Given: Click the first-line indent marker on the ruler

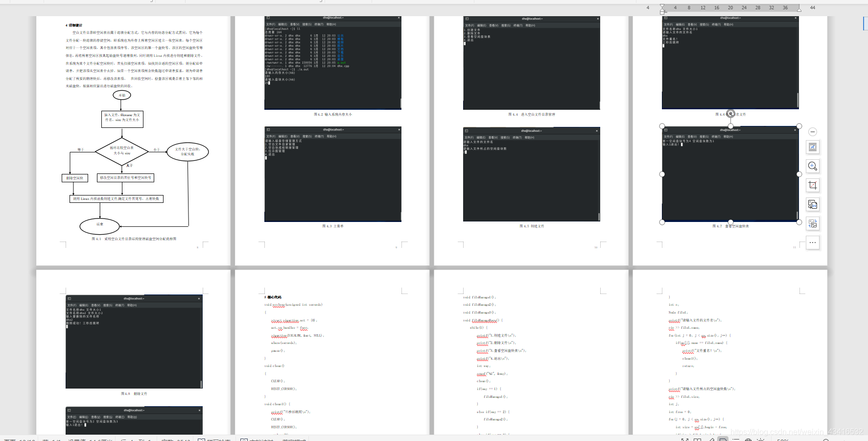Looking at the screenshot, I should (662, 6).
